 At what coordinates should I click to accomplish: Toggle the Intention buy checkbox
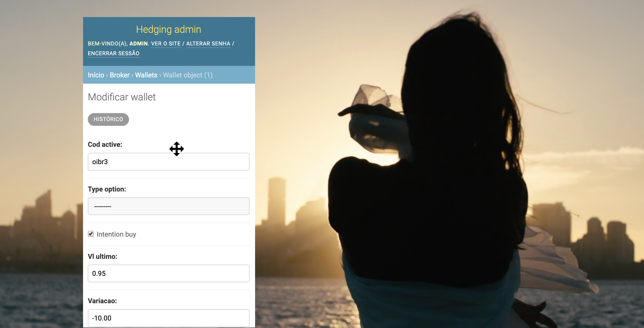click(x=91, y=234)
